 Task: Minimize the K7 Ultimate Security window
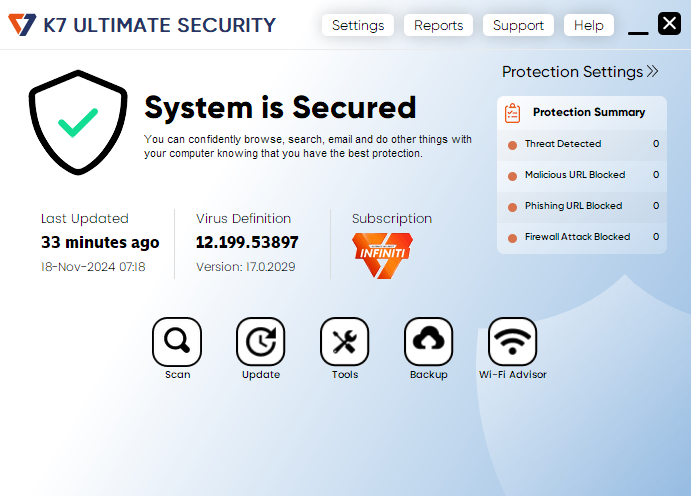638,28
